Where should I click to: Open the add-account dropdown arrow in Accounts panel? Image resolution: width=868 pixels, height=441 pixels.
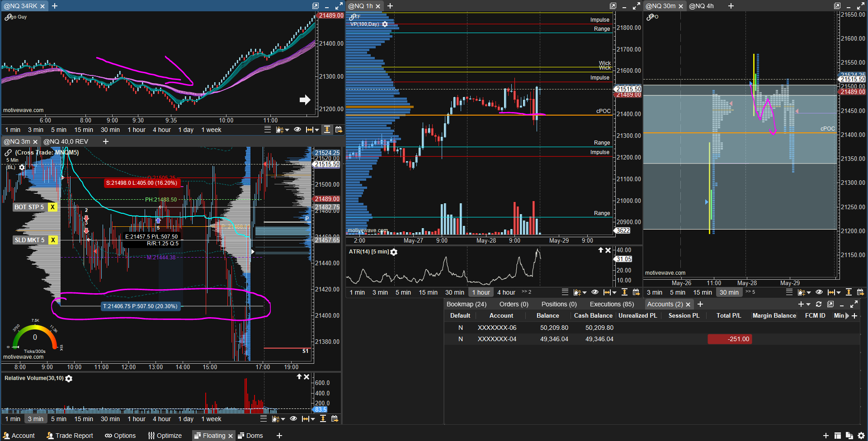coord(808,305)
